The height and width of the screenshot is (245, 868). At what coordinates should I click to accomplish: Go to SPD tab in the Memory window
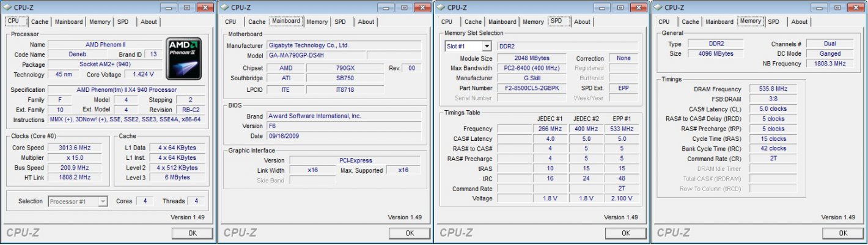[x=773, y=21]
